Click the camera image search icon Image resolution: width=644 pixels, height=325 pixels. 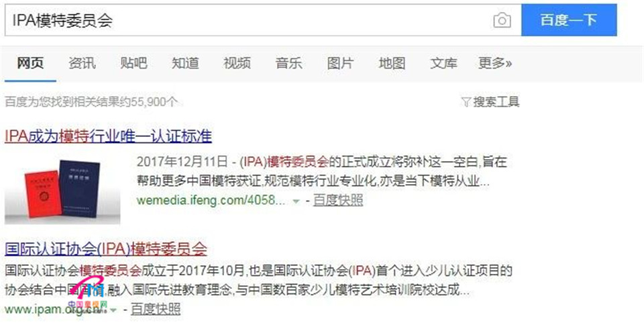pos(502,20)
